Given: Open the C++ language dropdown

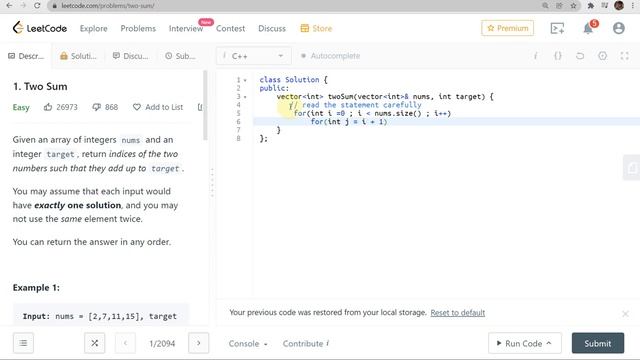Looking at the screenshot, I should click(253, 56).
